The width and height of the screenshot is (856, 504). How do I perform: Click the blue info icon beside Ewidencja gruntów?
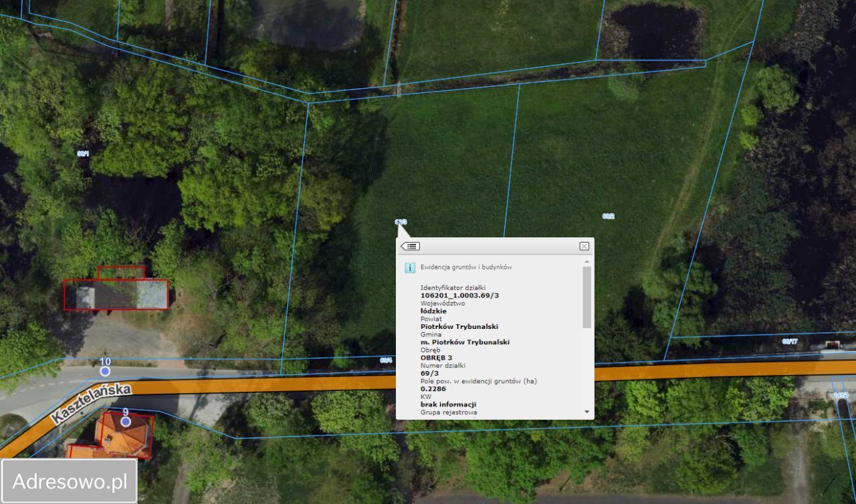[x=410, y=267]
